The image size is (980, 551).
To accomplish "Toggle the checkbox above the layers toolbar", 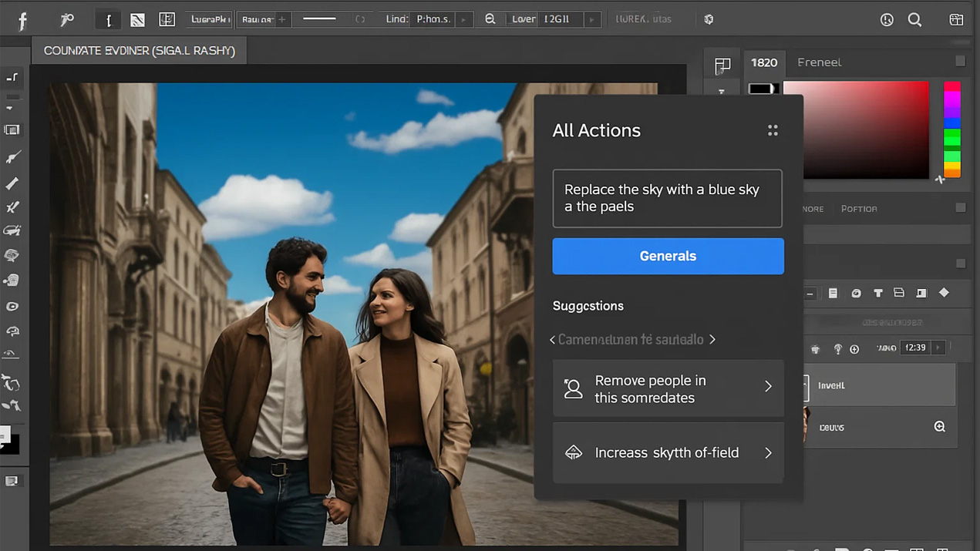I will coord(960,264).
